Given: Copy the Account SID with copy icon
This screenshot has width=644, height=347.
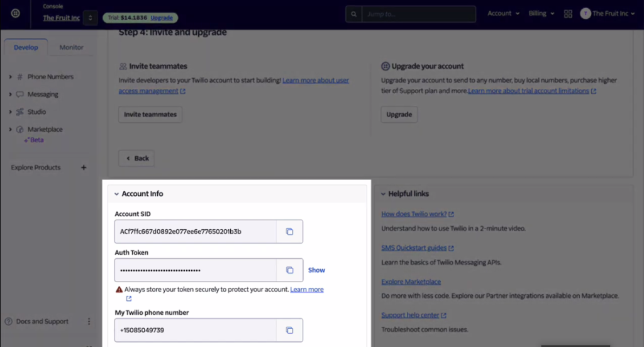Looking at the screenshot, I should pos(289,232).
